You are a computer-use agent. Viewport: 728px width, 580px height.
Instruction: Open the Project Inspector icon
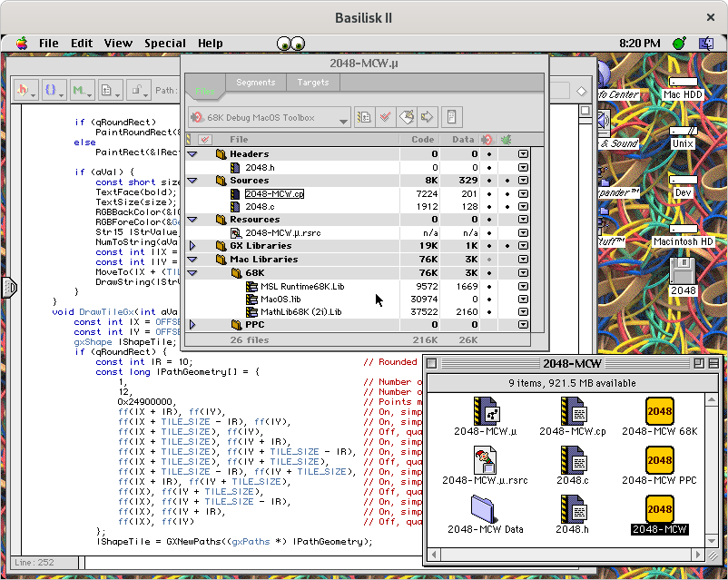(451, 117)
